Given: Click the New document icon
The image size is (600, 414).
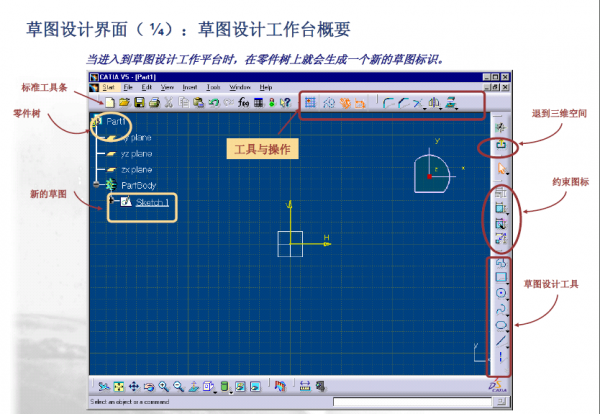Looking at the screenshot, I should [110, 102].
